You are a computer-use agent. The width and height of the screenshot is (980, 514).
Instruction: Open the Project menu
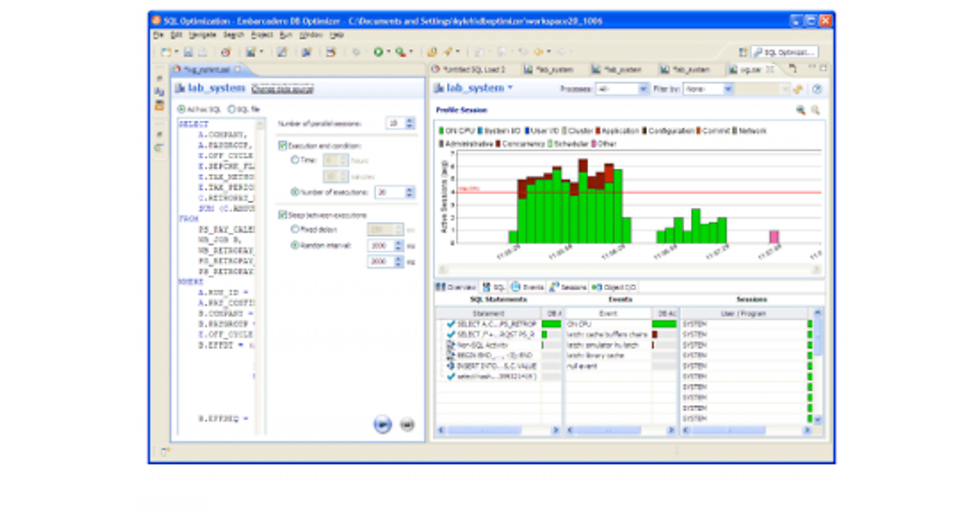point(262,36)
